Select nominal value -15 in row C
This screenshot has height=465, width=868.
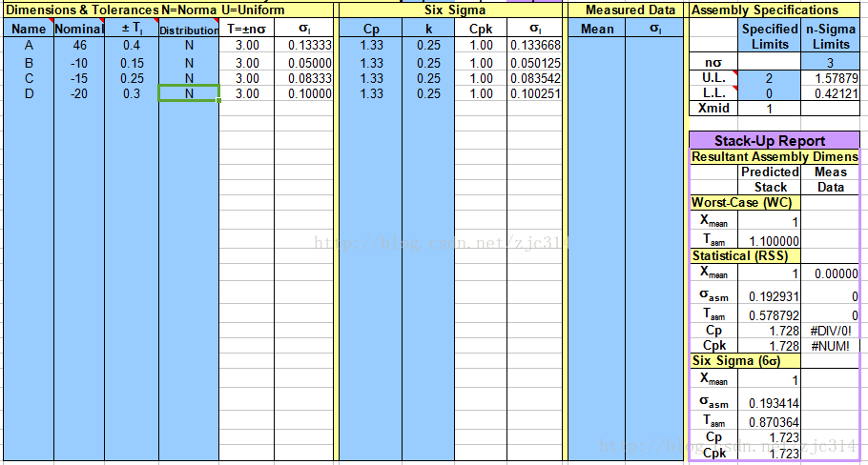pyautogui.click(x=79, y=78)
